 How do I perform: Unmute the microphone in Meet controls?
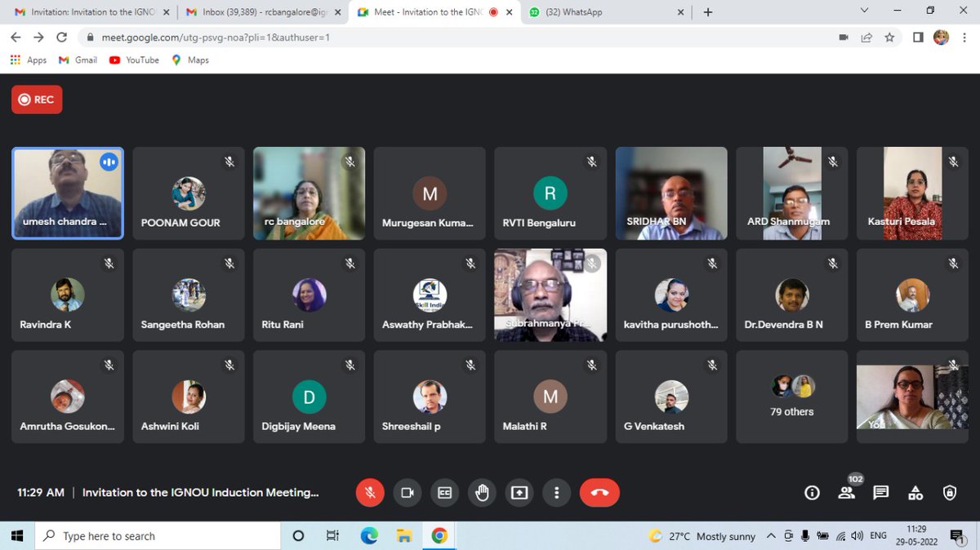(x=370, y=492)
